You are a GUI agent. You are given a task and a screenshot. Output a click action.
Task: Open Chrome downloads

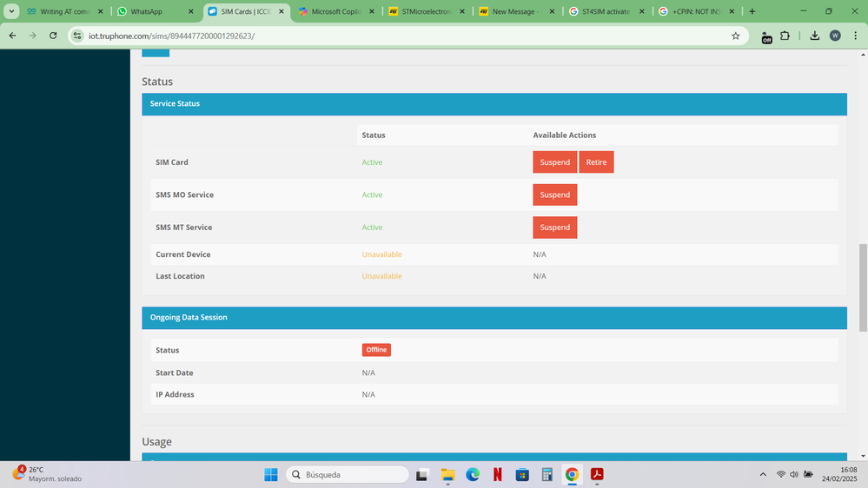(814, 36)
